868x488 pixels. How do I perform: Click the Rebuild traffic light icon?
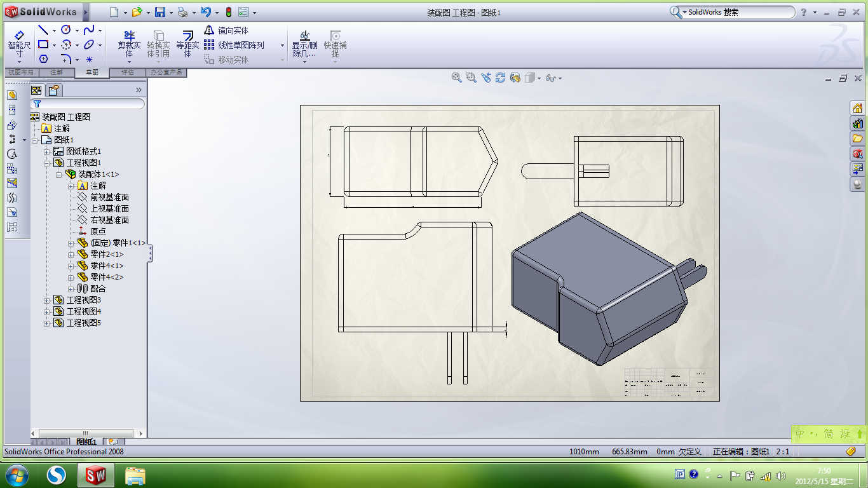tap(229, 12)
